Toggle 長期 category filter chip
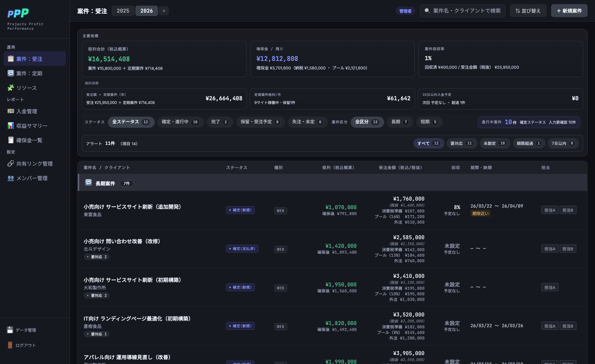The image size is (595, 364). click(400, 122)
